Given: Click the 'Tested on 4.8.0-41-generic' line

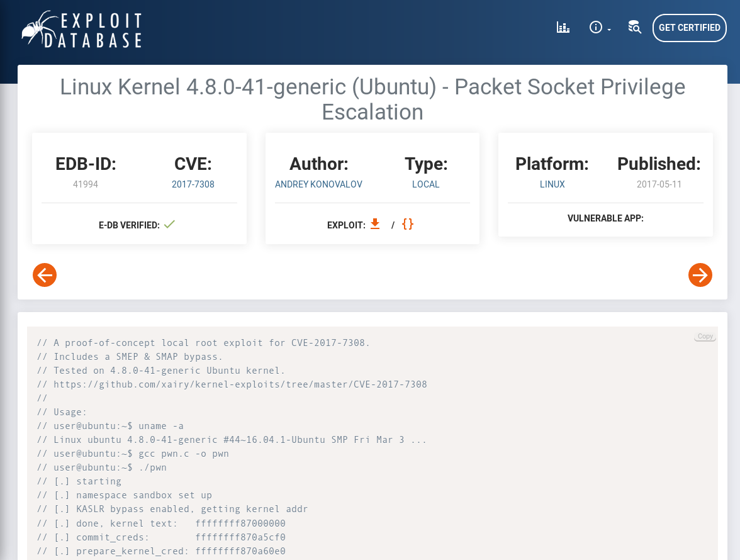Looking at the screenshot, I should pyautogui.click(x=161, y=371).
